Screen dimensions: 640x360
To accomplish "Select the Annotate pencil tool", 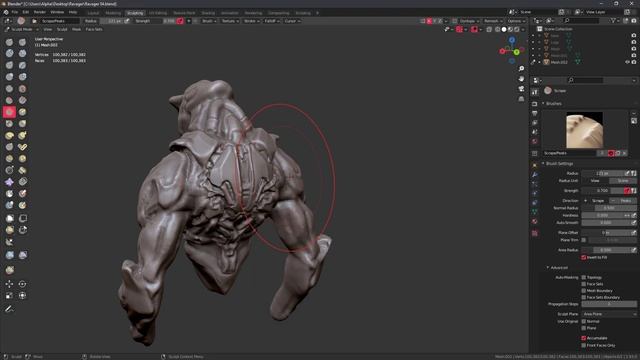I will (x=9, y=309).
